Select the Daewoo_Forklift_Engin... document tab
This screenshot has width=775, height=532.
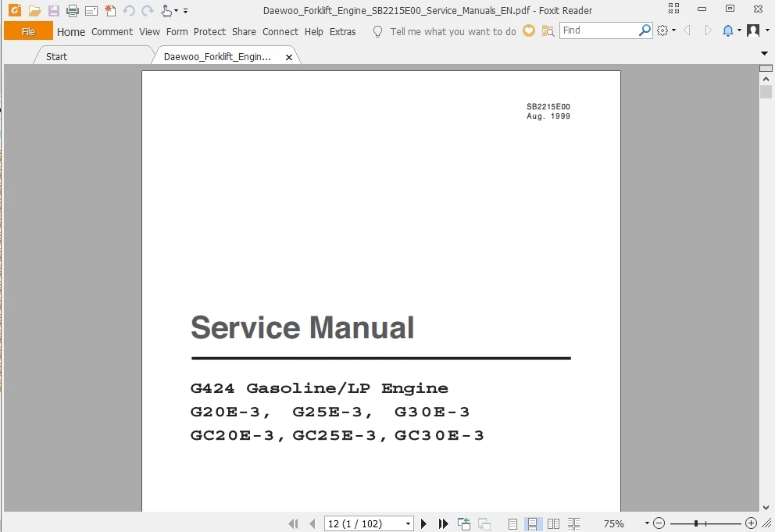217,56
